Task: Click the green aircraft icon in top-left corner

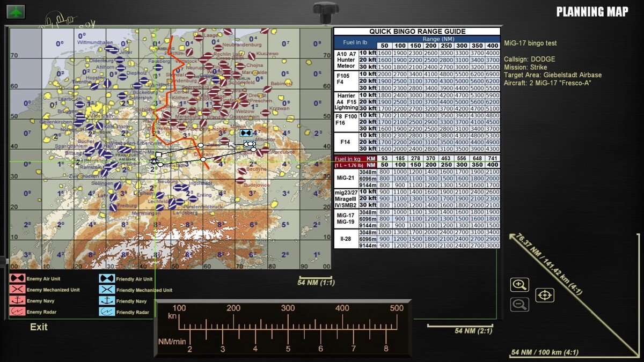Action: click(16, 11)
